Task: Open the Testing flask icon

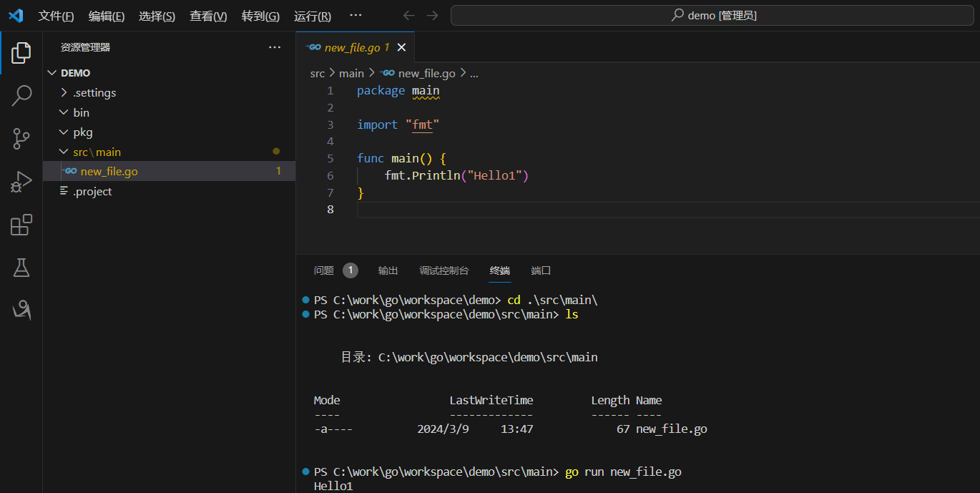Action: point(21,268)
